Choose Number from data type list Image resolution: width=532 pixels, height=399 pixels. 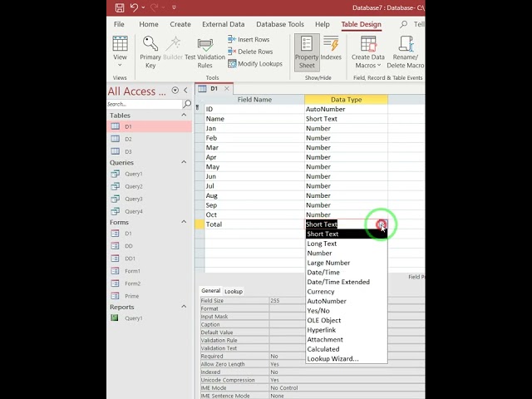coord(347,253)
